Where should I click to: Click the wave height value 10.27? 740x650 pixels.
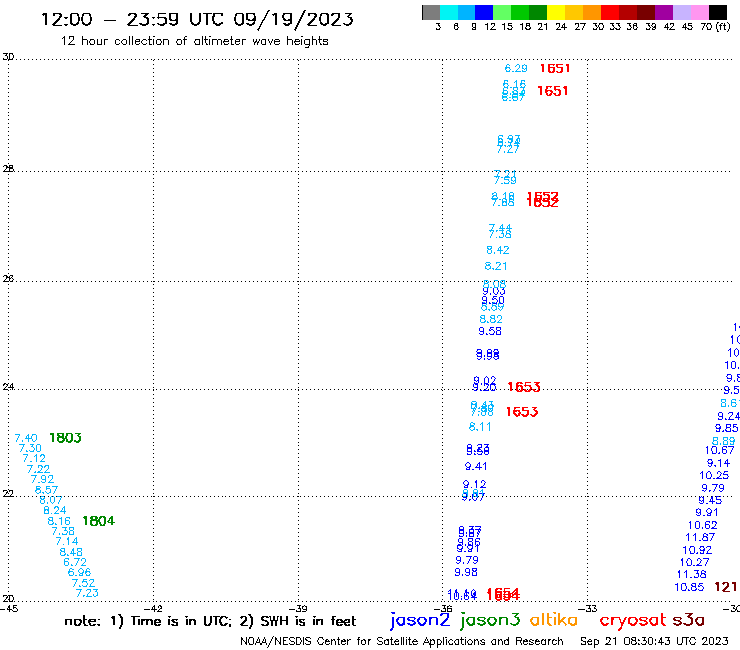(694, 562)
